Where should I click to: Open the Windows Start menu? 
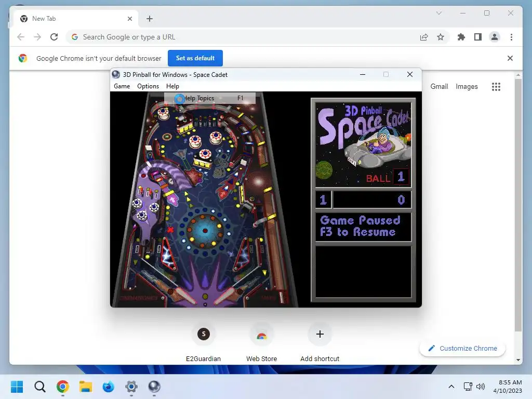[x=17, y=387]
